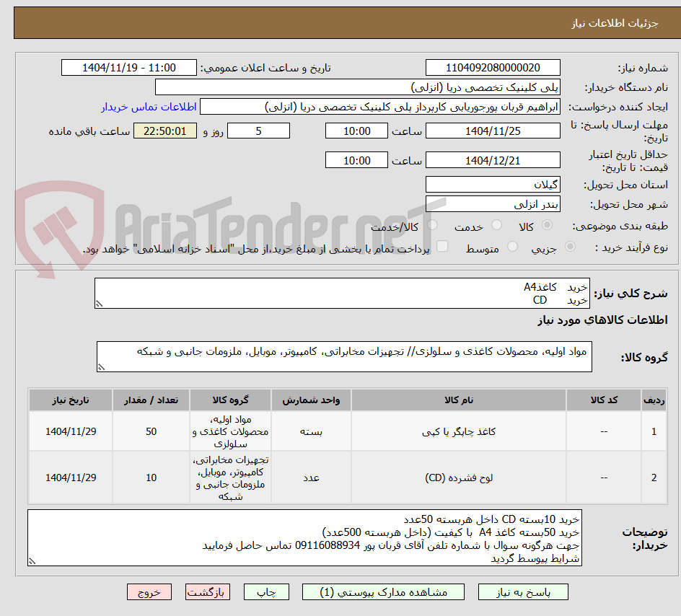This screenshot has height=616, width=681.
Task: Click the شرح کلی نیاز text area
Action: pos(342,294)
